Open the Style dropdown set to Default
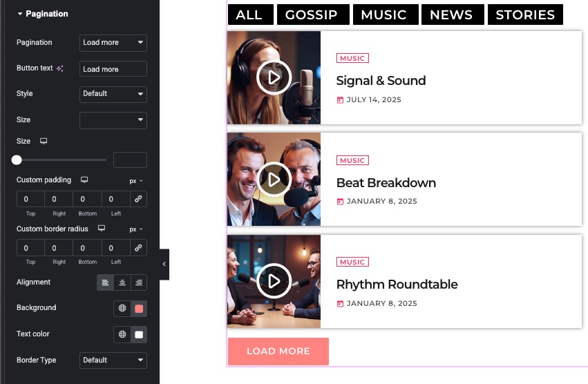Image resolution: width=588 pixels, height=384 pixels. tap(113, 94)
